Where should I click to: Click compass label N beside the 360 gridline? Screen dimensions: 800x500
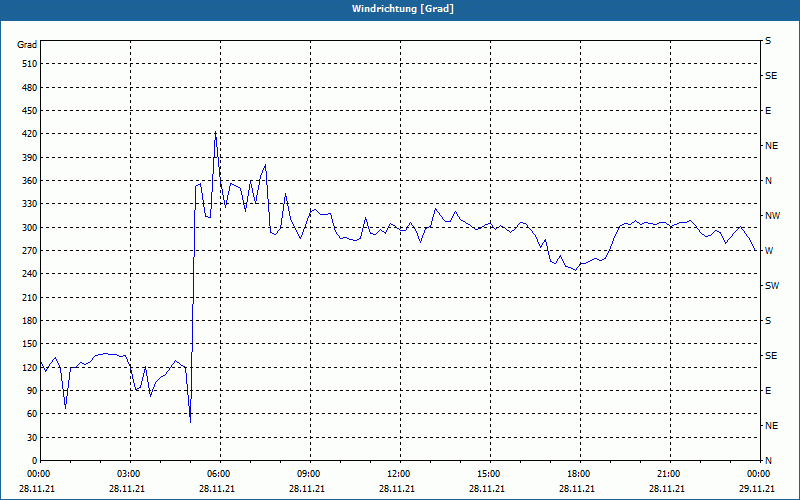(x=768, y=181)
